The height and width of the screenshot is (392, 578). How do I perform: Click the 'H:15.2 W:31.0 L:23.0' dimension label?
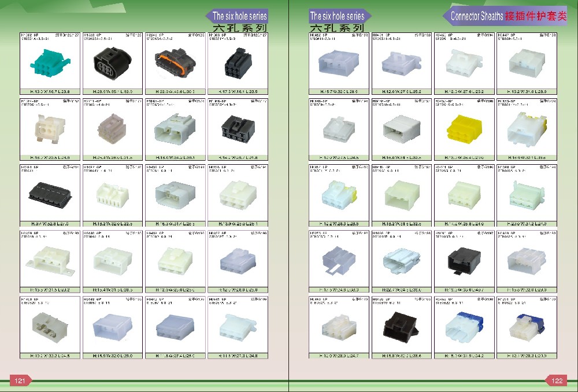point(527,91)
